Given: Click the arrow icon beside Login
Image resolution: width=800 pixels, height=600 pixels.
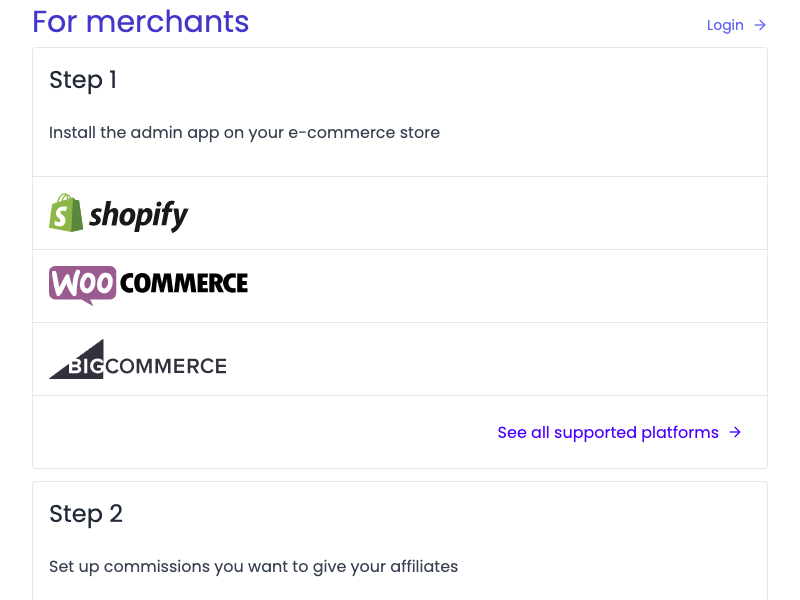Looking at the screenshot, I should [x=760, y=25].
